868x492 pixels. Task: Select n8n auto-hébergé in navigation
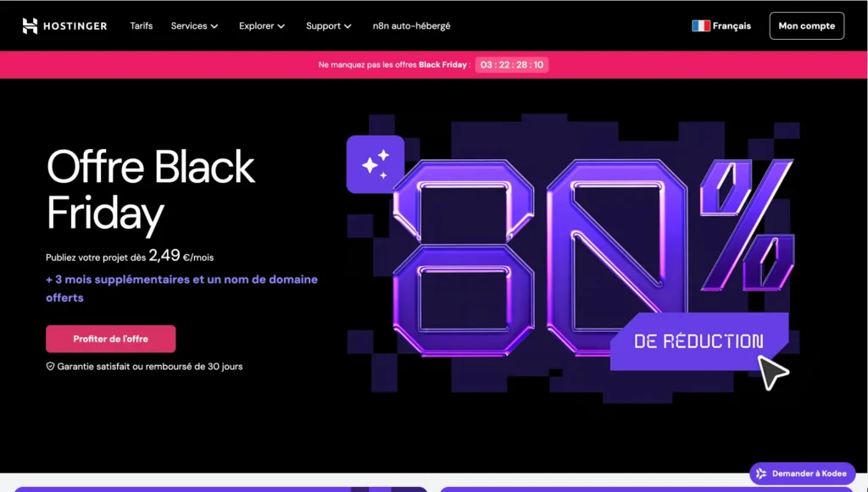pyautogui.click(x=411, y=26)
